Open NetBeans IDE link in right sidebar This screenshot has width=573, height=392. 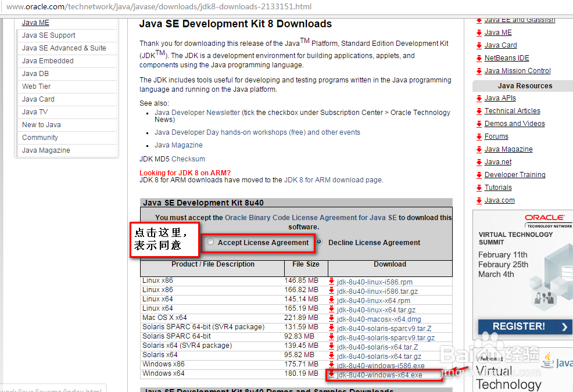point(507,58)
